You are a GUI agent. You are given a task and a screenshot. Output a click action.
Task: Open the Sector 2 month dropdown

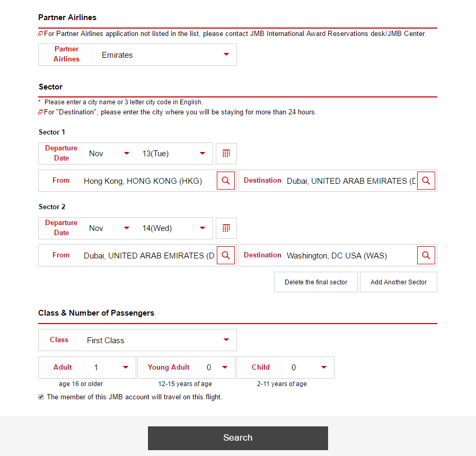tap(109, 228)
